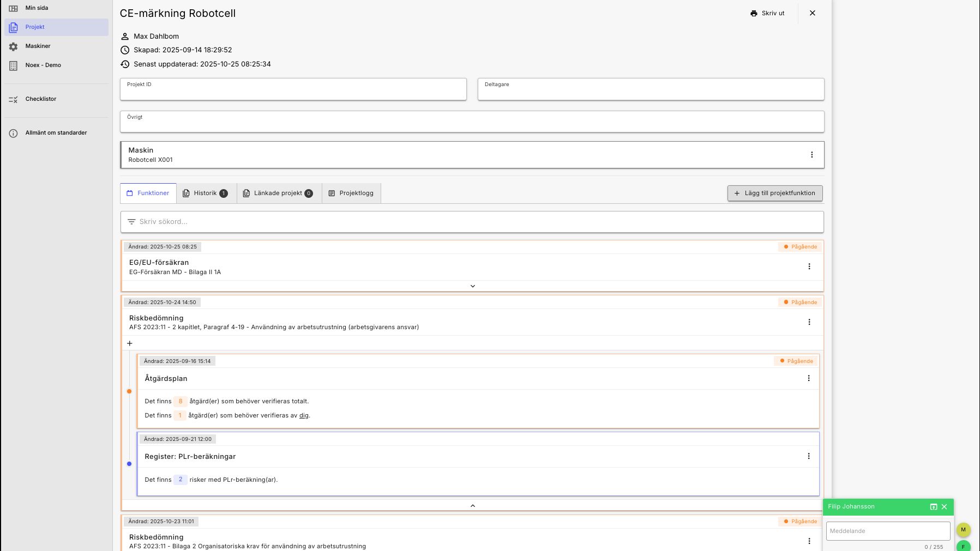Pop out the Filip Johansson chat window

coord(933,507)
